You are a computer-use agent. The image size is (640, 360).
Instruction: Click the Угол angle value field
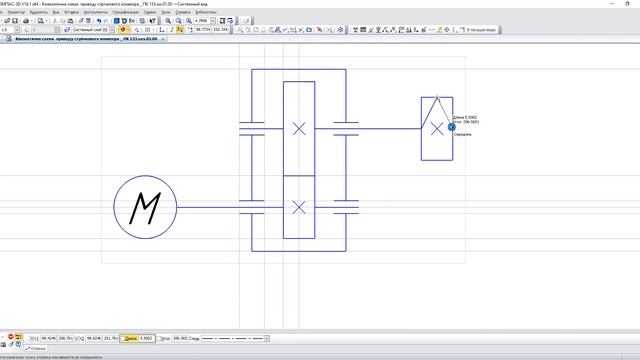(x=180, y=338)
